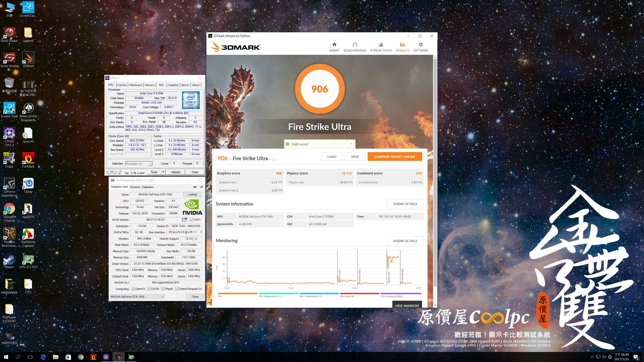Image resolution: width=644 pixels, height=362 pixels.
Task: Toggle the CPU Frequency legend bar
Action: pyautogui.click(x=401, y=294)
